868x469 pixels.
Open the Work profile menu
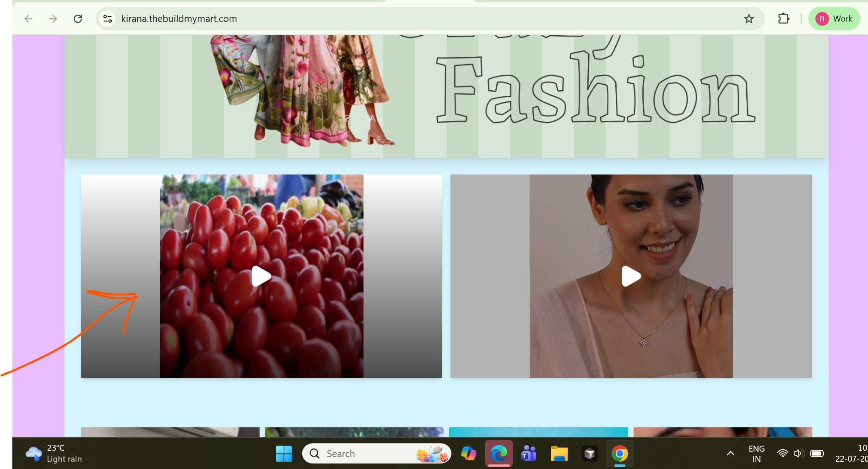tap(834, 19)
